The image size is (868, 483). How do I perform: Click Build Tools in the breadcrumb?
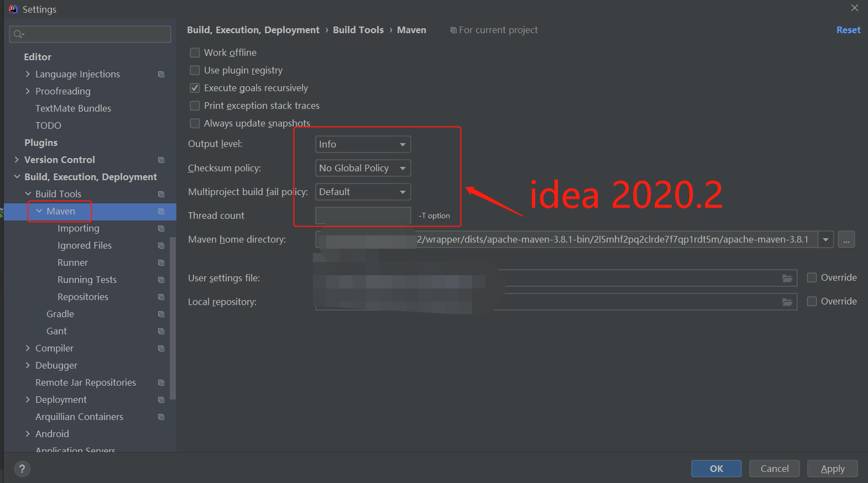(358, 30)
